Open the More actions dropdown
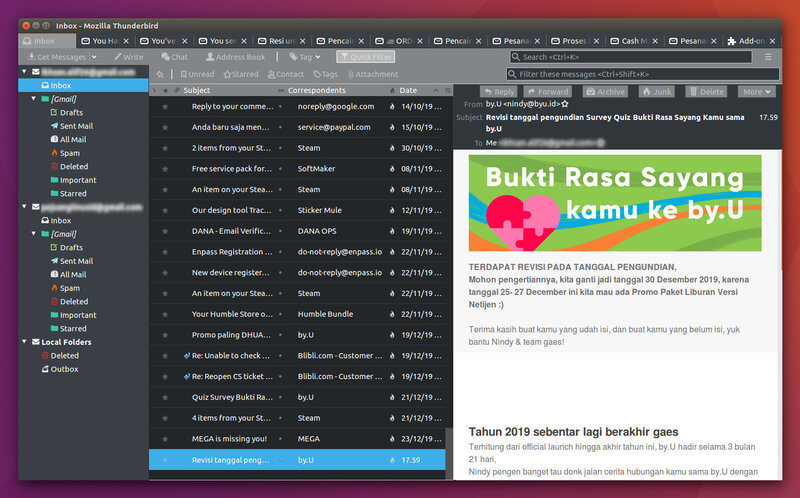This screenshot has height=498, width=800. pyautogui.click(x=757, y=92)
